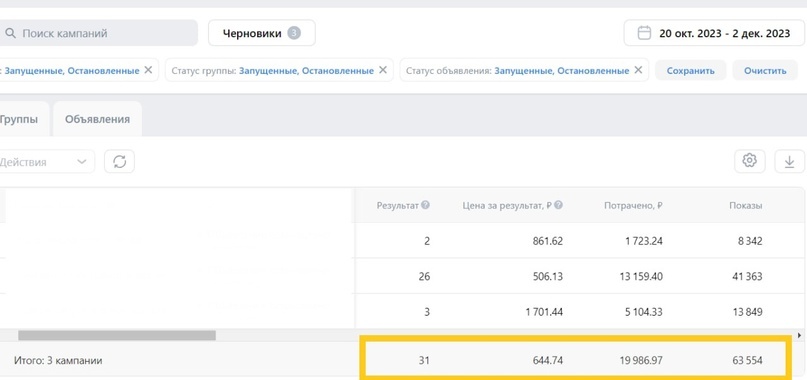Screen dimensions: 807x380
Task: Sort by the Результат column header
Action: (x=398, y=205)
